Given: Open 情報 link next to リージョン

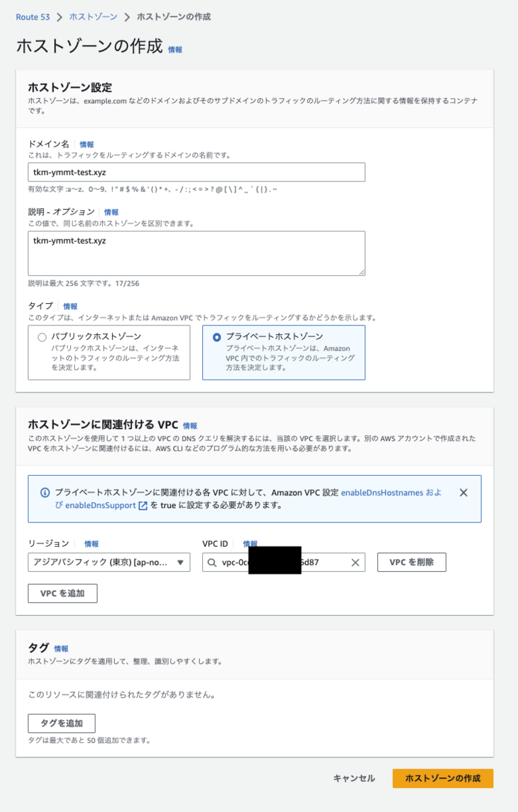Looking at the screenshot, I should [x=91, y=543].
